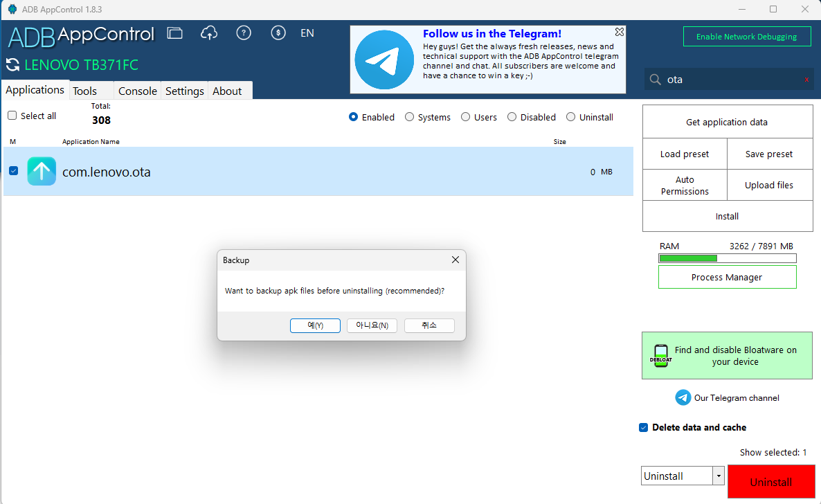Click the cloud upload icon
The height and width of the screenshot is (504, 821).
pyautogui.click(x=209, y=33)
